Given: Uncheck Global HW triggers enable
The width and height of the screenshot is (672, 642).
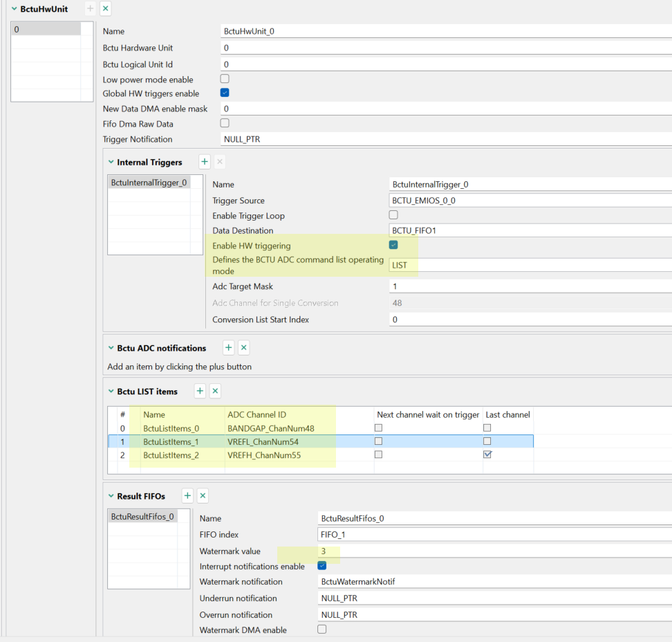Looking at the screenshot, I should (x=225, y=93).
